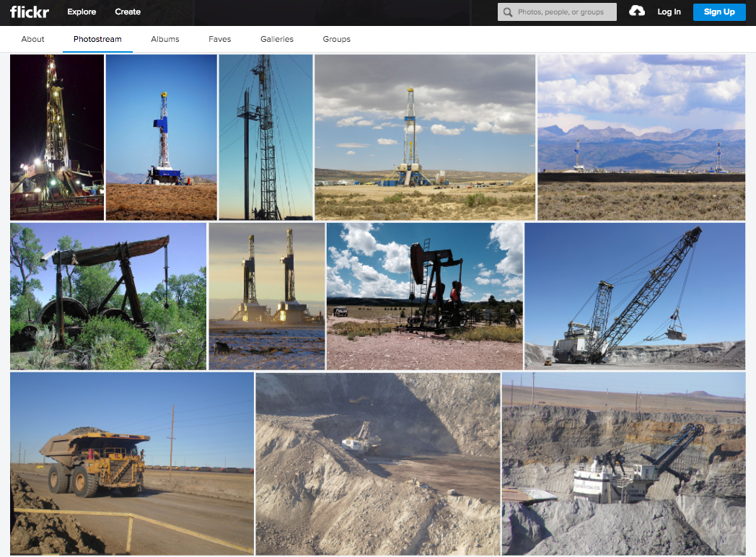The height and width of the screenshot is (557, 756).
Task: Open the Explore menu
Action: (82, 12)
